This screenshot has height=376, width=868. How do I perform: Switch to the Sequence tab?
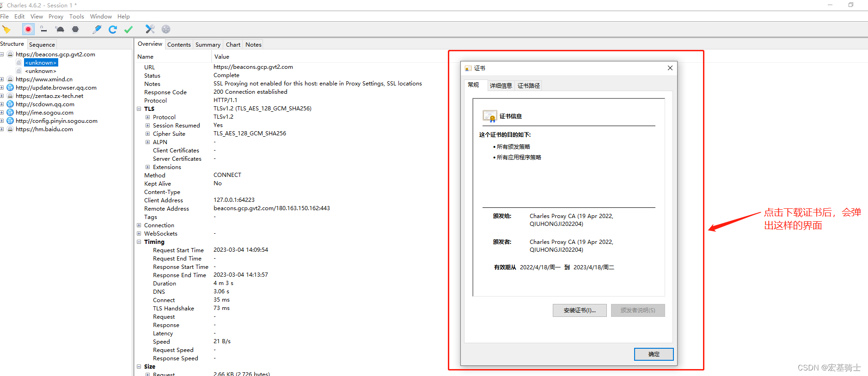42,45
